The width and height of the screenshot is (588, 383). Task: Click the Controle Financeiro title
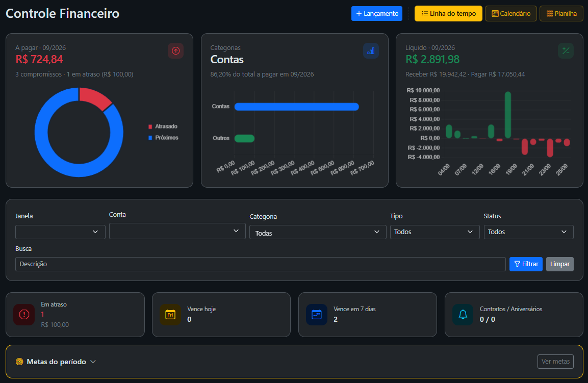pos(63,13)
